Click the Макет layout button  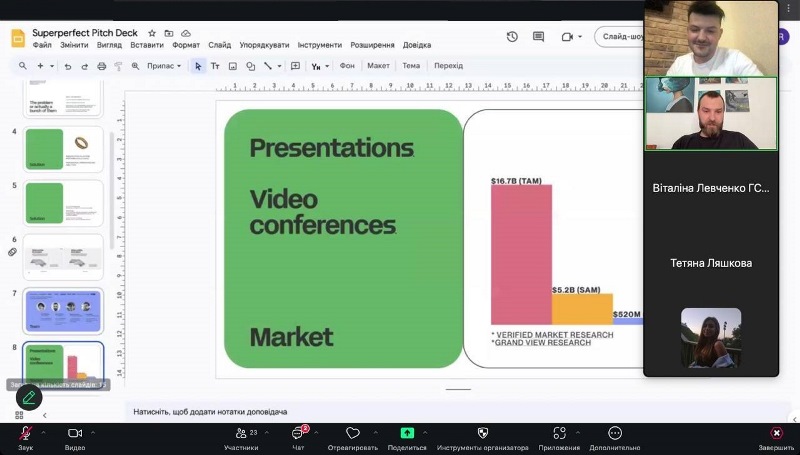[x=378, y=66]
